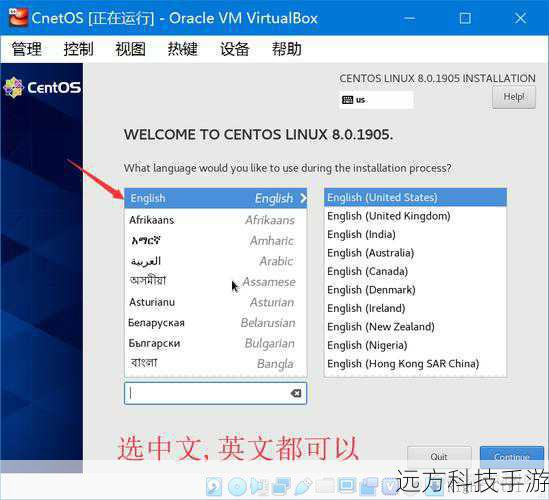Click the optical disc status icon
Image resolution: width=549 pixels, height=500 pixels.
point(237,487)
